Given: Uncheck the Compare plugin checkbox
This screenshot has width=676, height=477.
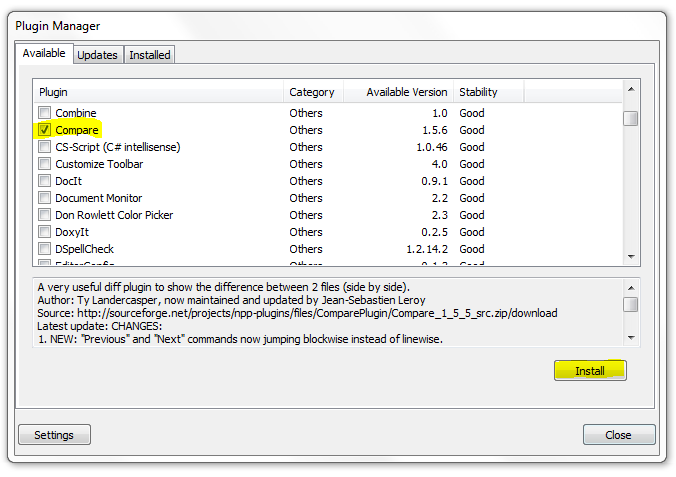Looking at the screenshot, I should coord(45,130).
